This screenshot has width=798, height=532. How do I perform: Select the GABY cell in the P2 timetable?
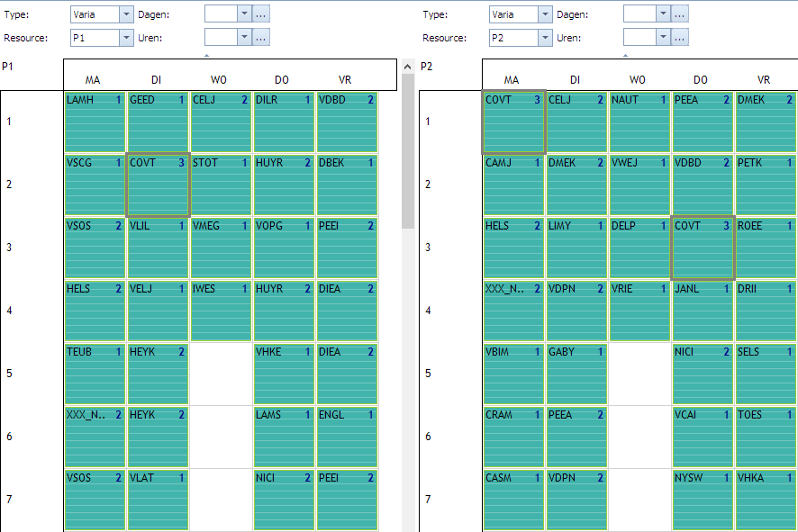coord(576,374)
